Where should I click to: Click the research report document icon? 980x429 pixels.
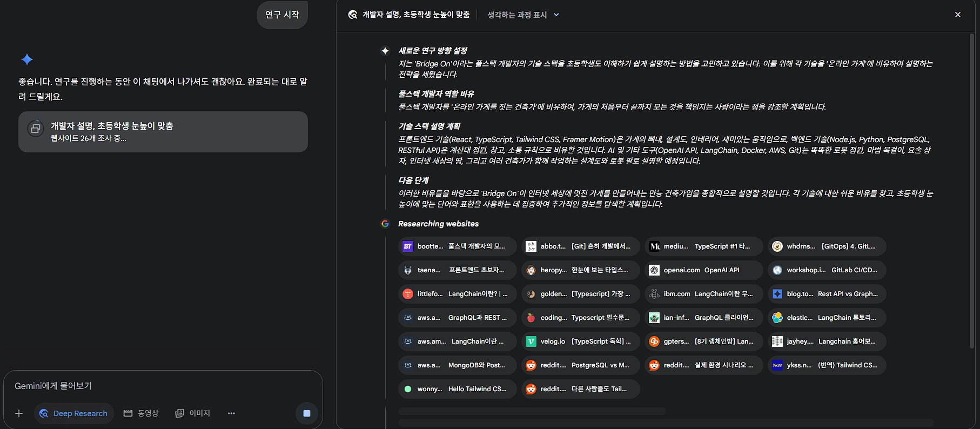click(x=36, y=129)
